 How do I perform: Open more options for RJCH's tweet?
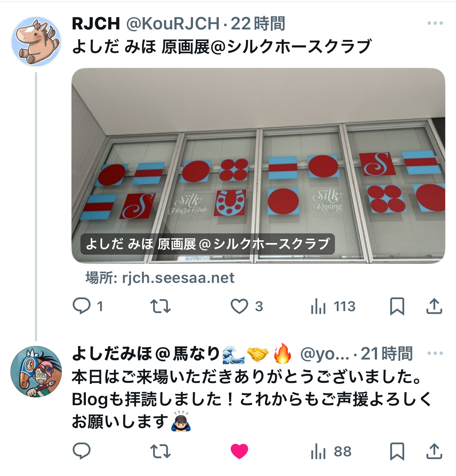click(435, 23)
